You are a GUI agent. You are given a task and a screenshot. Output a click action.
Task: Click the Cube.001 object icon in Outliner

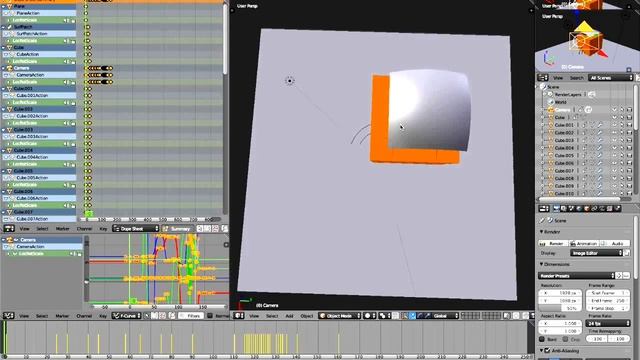coord(551,125)
